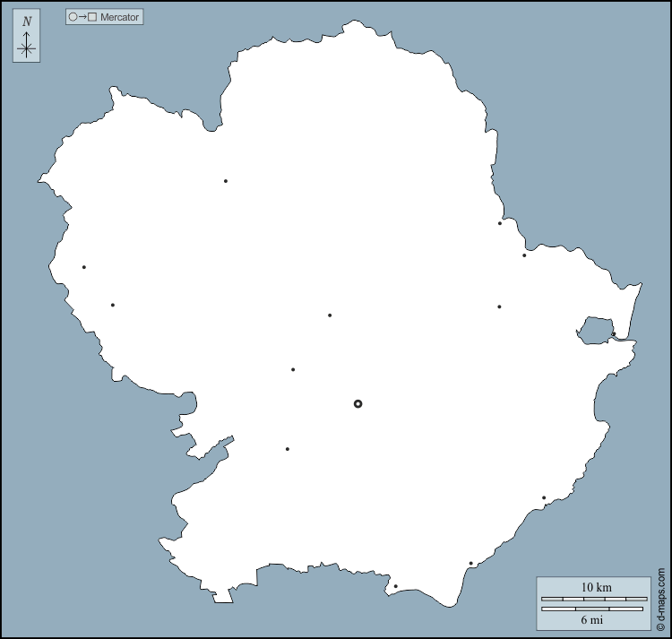The width and height of the screenshot is (672, 639).
Task: Select the city dot closest to the capital ring
Action: [x=293, y=369]
